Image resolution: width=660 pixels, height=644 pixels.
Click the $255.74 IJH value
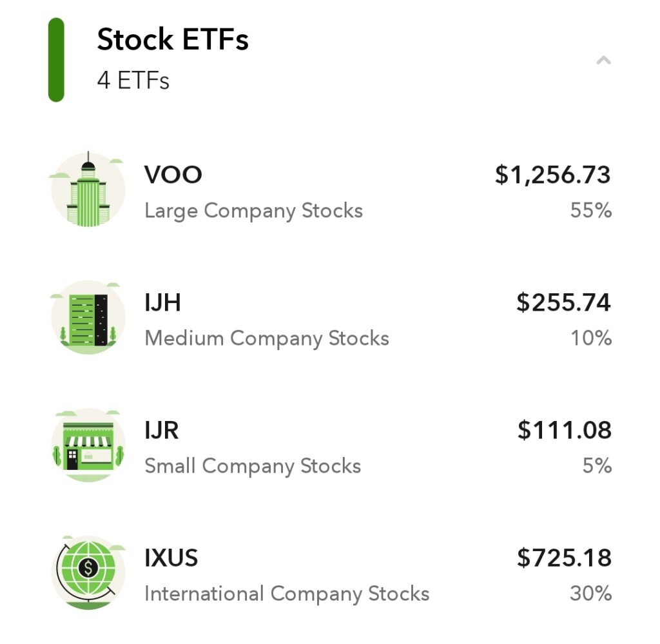[x=563, y=302]
